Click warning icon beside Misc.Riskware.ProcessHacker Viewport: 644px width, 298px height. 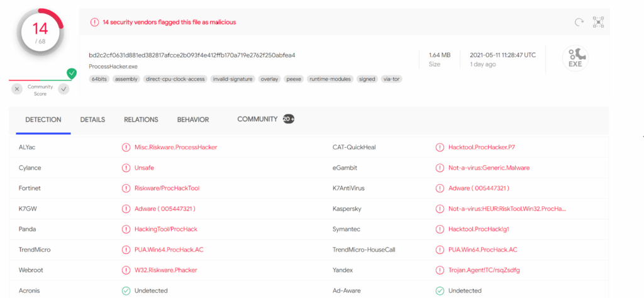126,147
